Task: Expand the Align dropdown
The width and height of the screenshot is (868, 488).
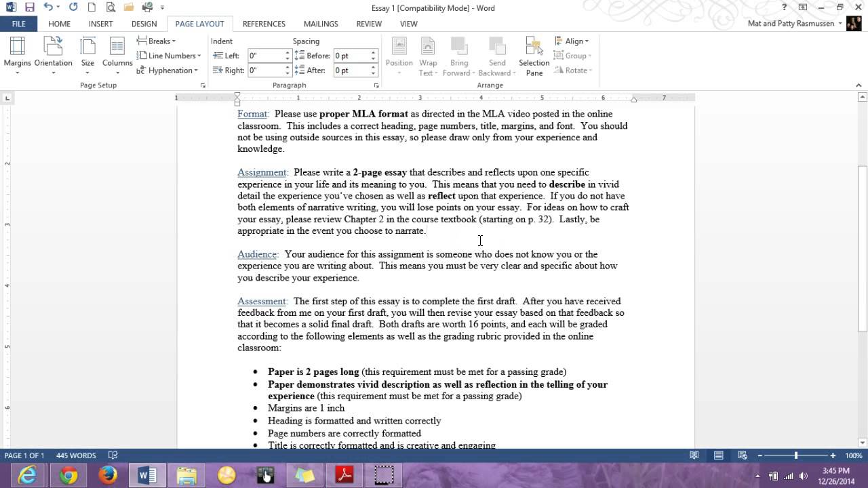Action: click(572, 41)
